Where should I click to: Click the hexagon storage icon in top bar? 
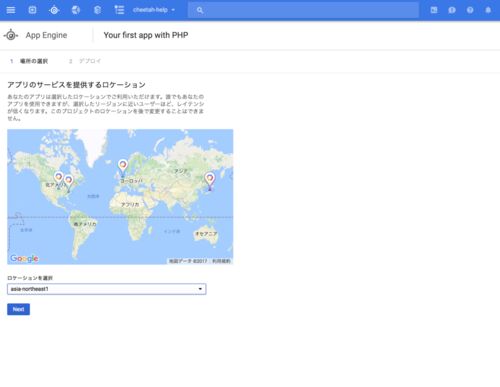click(97, 10)
